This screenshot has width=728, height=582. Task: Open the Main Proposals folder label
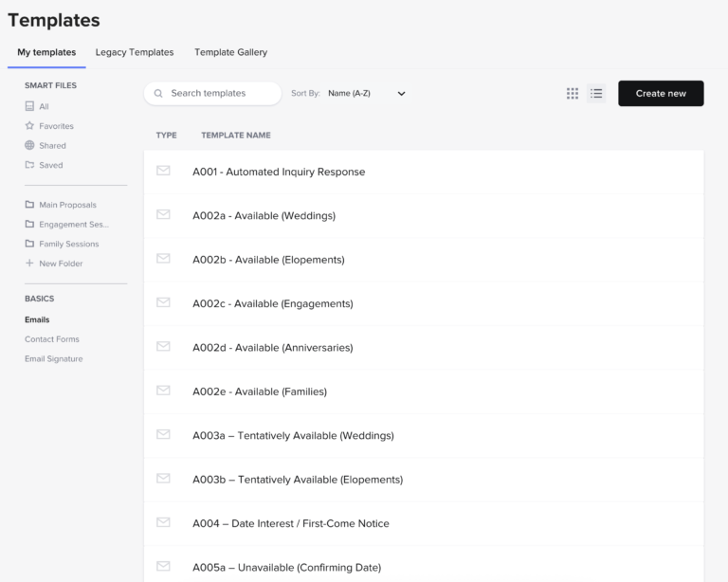tap(68, 205)
